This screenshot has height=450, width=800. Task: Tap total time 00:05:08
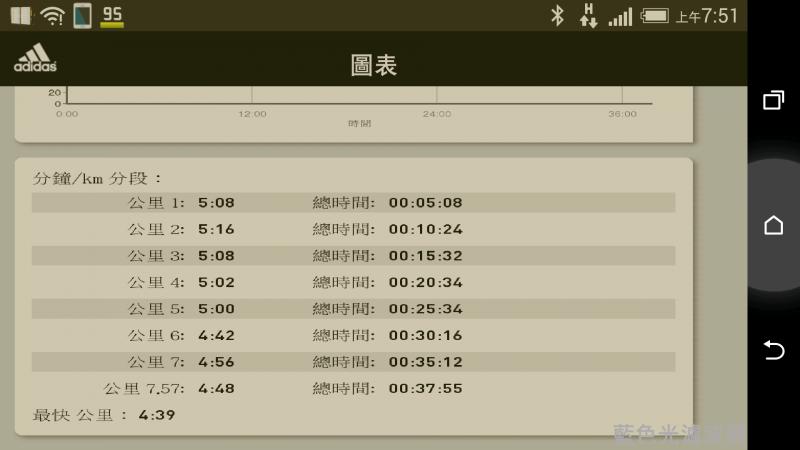tap(426, 203)
